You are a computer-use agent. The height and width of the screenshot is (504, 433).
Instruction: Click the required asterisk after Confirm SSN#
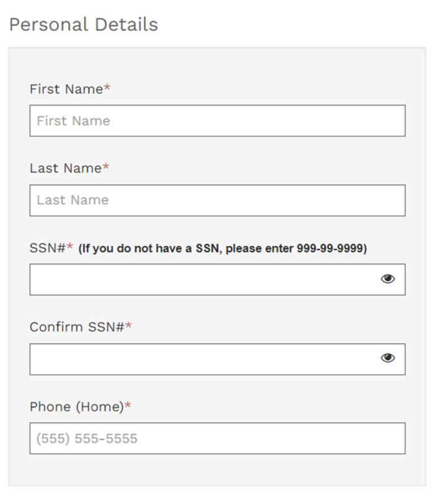coord(128,325)
